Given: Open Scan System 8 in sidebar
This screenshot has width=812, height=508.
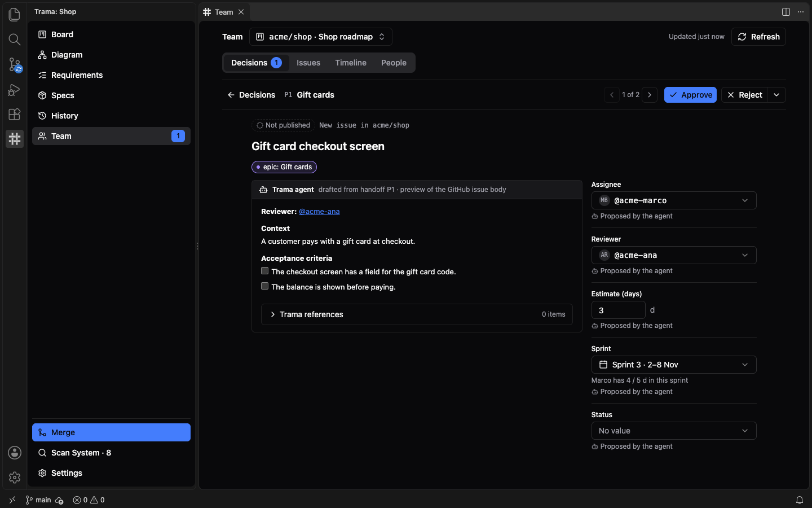Looking at the screenshot, I should pos(111,453).
